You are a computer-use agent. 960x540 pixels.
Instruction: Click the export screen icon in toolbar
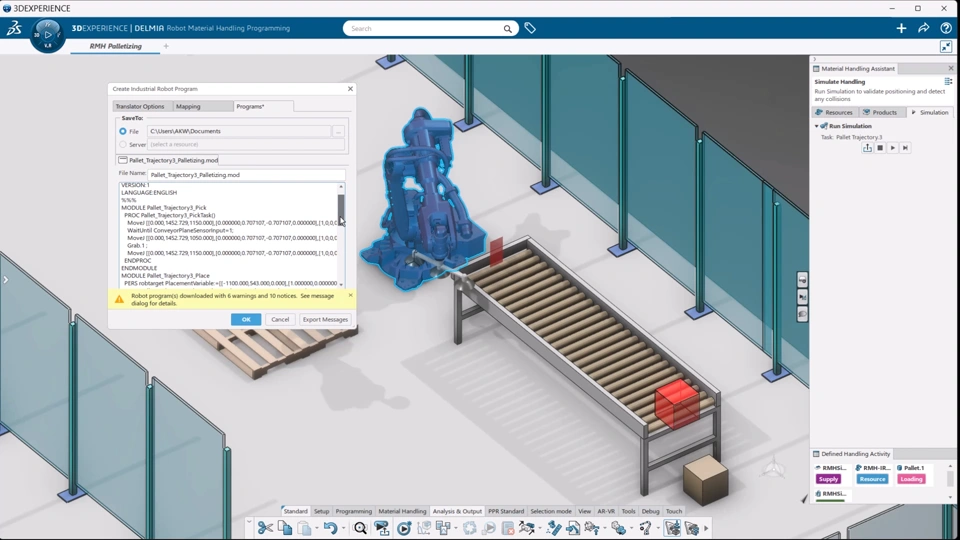point(381,528)
